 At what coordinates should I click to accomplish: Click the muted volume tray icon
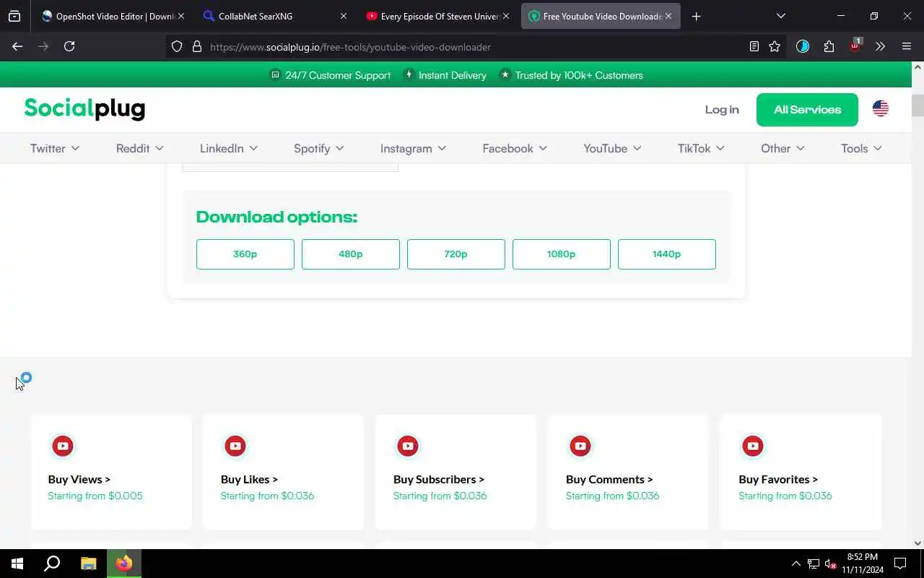[x=830, y=564]
